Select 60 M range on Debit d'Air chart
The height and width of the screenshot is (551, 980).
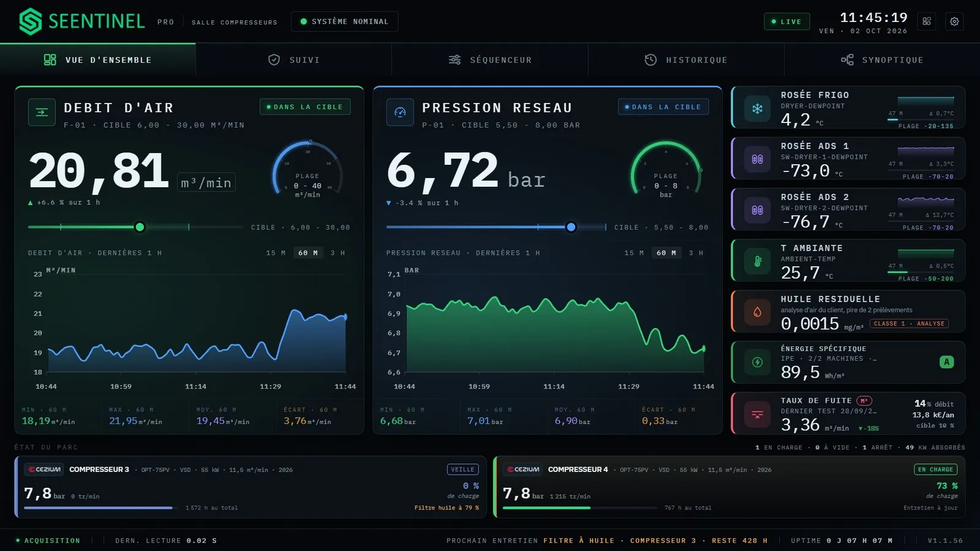[307, 253]
